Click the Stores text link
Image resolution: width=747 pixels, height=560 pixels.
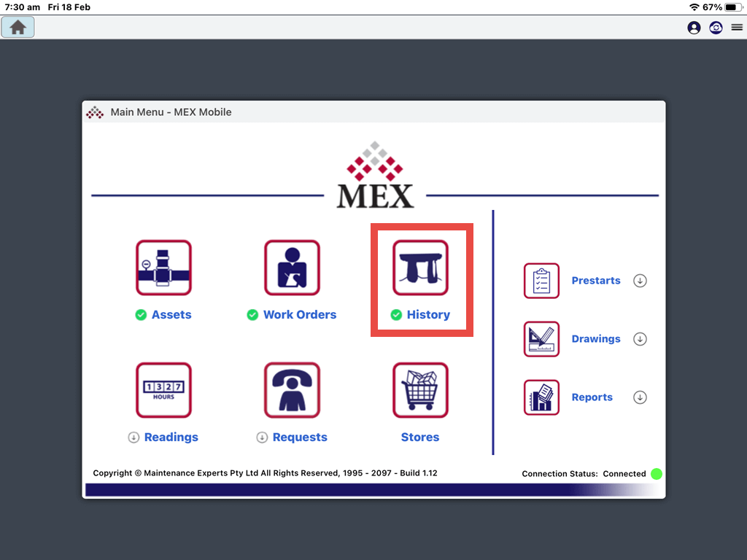tap(420, 437)
